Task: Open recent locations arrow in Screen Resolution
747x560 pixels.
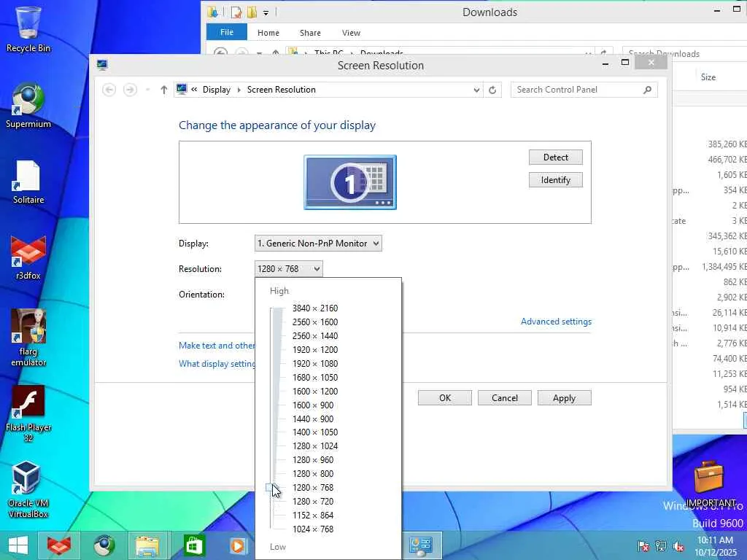Action: pyautogui.click(x=147, y=90)
